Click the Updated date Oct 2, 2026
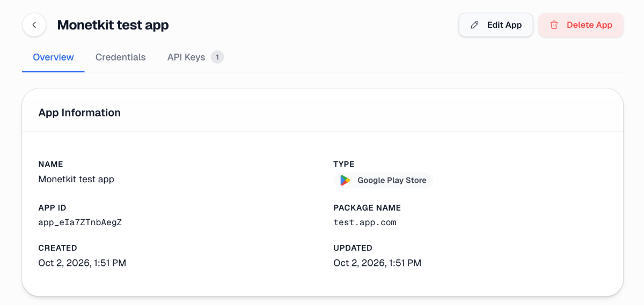This screenshot has height=305, width=644. (377, 263)
